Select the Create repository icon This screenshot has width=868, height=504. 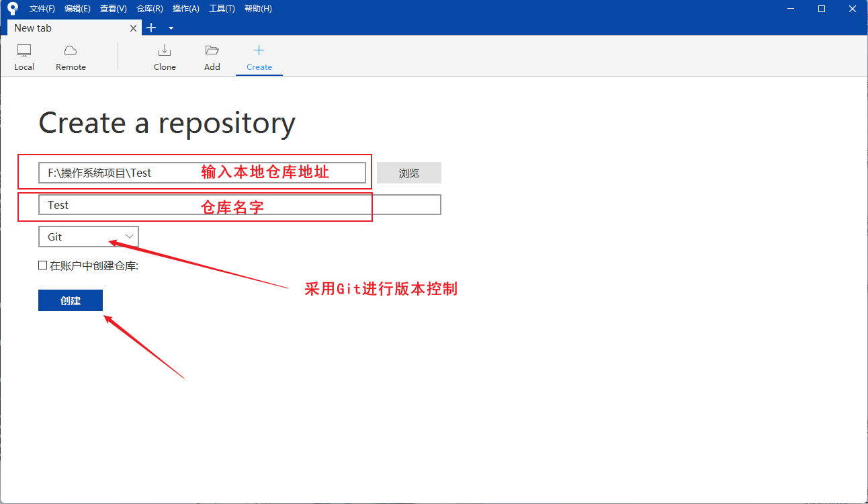(x=259, y=58)
